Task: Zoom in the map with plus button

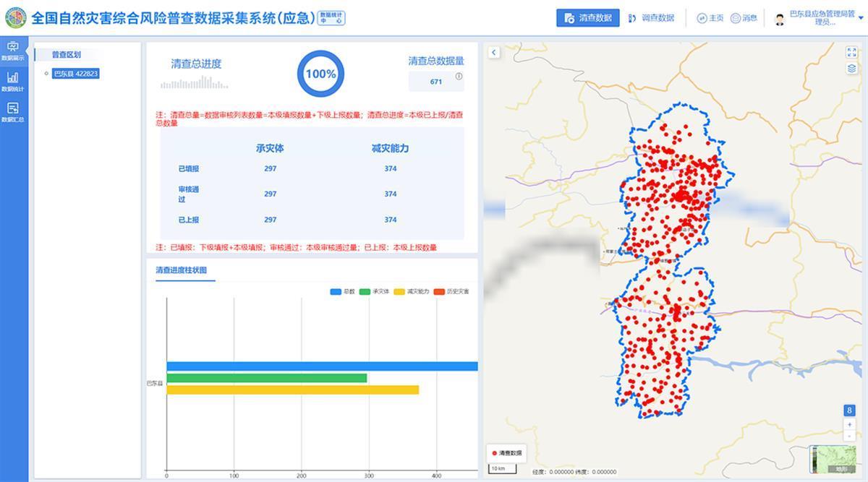Action: [x=849, y=424]
